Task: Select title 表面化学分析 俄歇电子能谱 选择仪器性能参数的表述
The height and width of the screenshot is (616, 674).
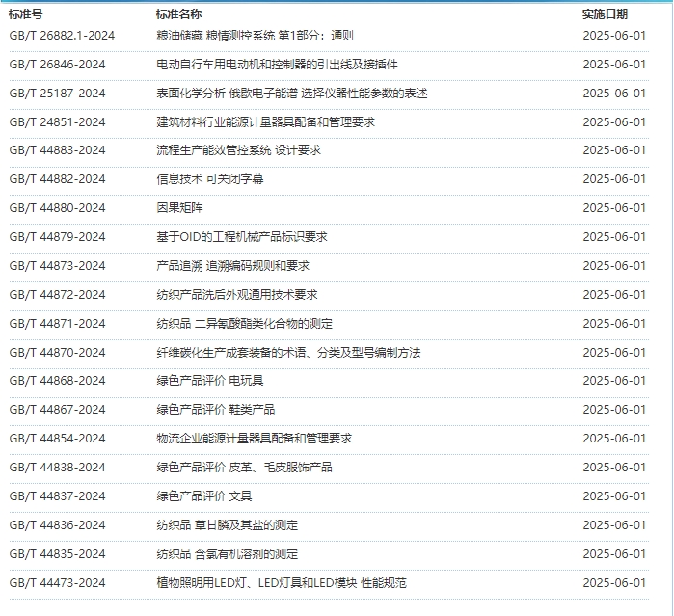Action: click(292, 94)
